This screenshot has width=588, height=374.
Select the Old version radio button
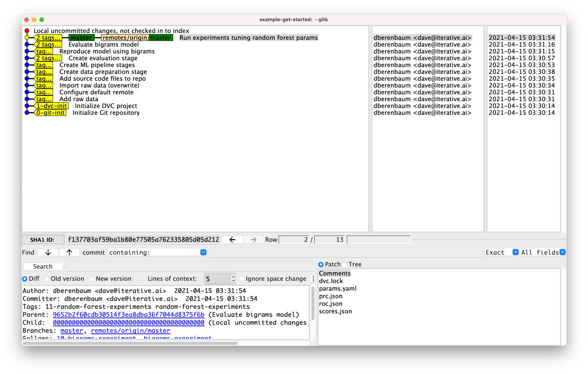[47, 279]
